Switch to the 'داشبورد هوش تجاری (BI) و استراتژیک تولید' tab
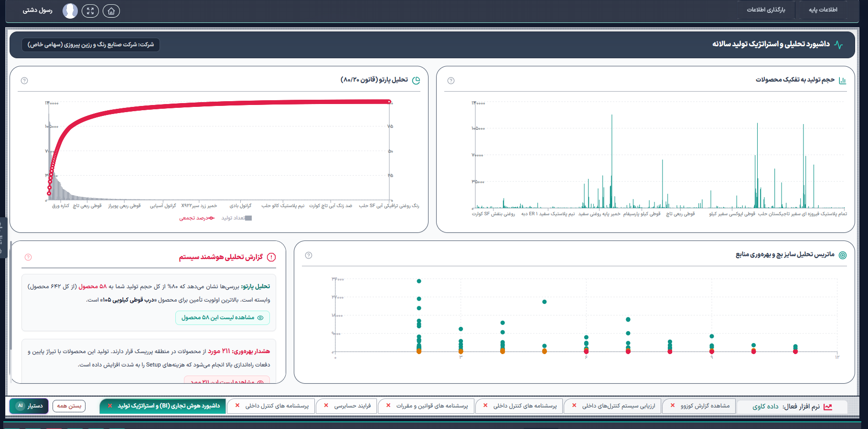The image size is (868, 429). (x=163, y=406)
